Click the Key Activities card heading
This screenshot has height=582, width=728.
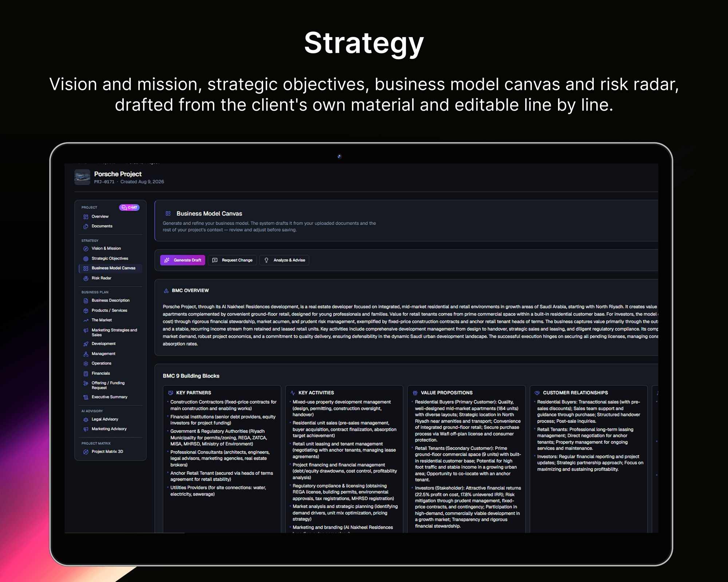tap(316, 393)
